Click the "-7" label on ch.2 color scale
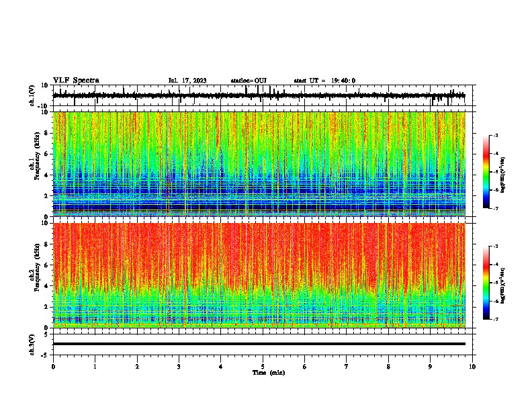 coord(495,319)
